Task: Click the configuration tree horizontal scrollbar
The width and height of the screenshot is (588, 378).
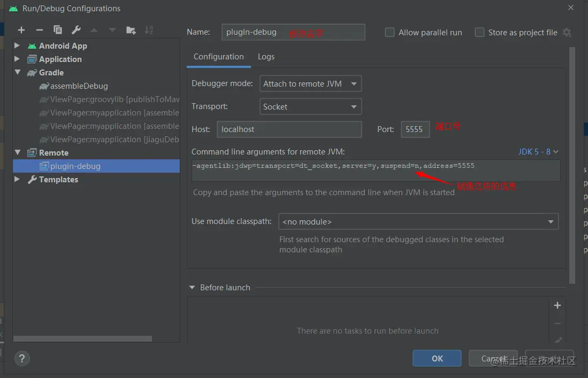Action: coord(82,338)
